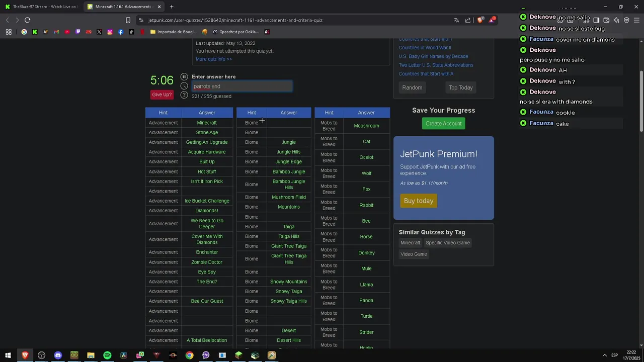Open X (Twitter) bookmark icon
This screenshot has width=644, height=362.
(99, 32)
